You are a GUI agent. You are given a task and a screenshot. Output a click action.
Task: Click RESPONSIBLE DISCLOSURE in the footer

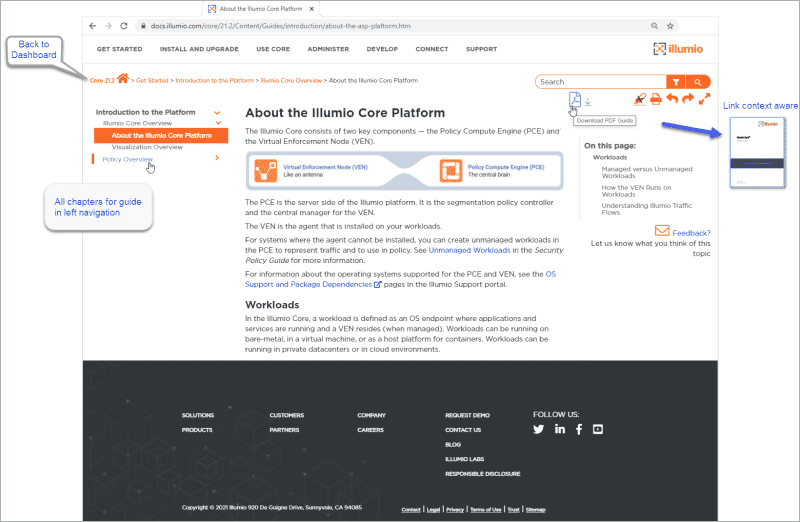(x=483, y=474)
